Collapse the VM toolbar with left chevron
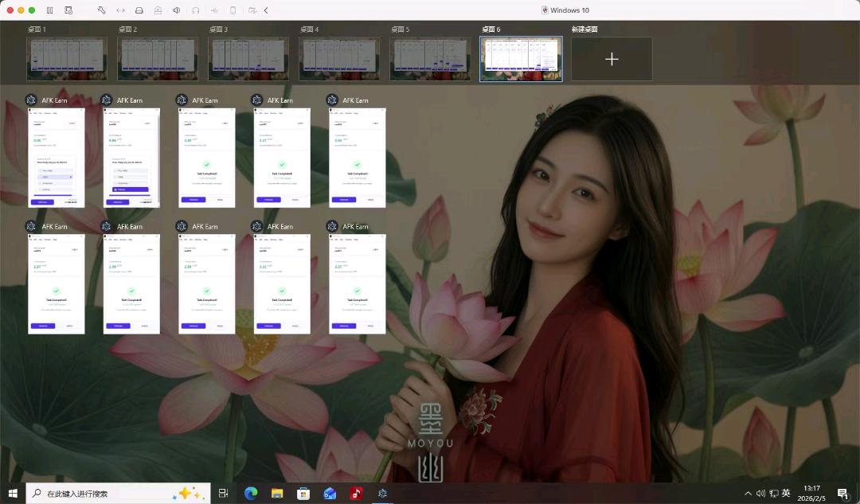The height and width of the screenshot is (504, 860). 266,10
